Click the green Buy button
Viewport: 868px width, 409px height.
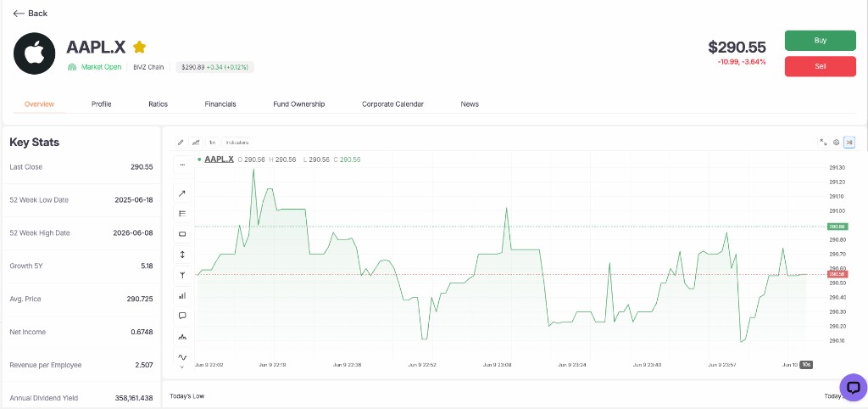pyautogui.click(x=821, y=41)
